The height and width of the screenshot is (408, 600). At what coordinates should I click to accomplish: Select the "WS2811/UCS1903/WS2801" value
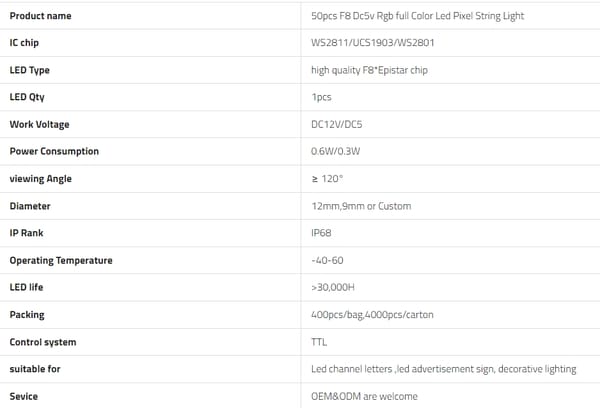point(372,43)
